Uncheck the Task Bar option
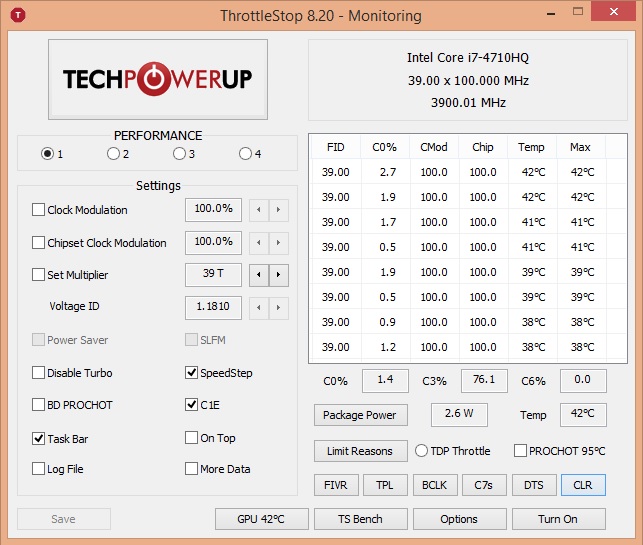The height and width of the screenshot is (545, 643). click(x=39, y=438)
